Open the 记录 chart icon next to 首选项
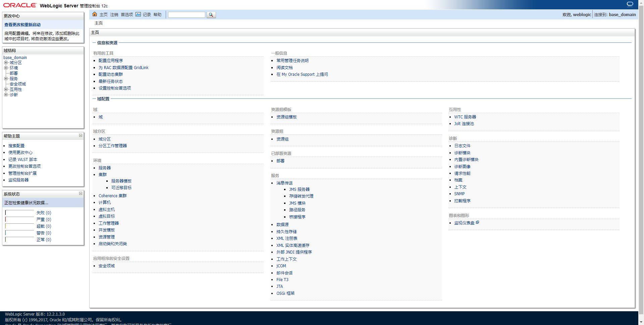644x325 pixels. (139, 14)
